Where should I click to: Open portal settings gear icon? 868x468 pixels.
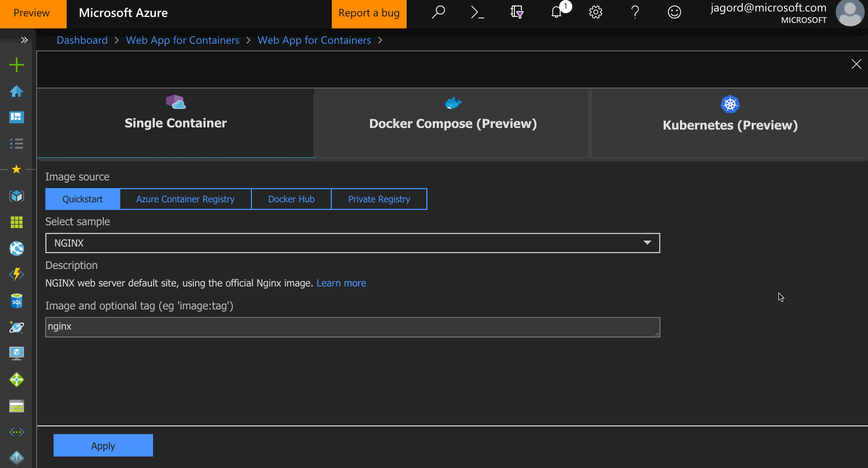[596, 13]
